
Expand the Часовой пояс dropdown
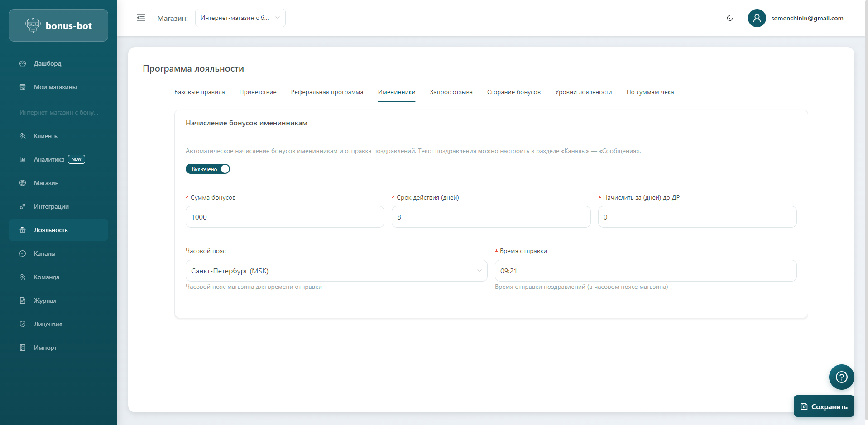pos(336,271)
